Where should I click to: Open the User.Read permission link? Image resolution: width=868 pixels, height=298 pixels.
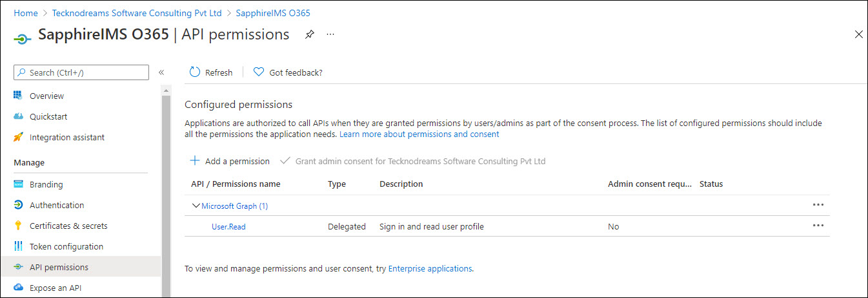(228, 226)
